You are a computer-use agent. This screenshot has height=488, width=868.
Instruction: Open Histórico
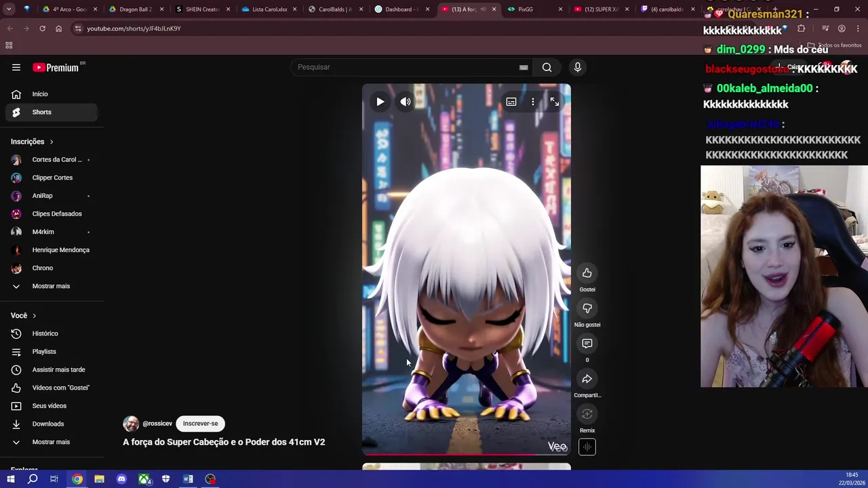point(52,333)
